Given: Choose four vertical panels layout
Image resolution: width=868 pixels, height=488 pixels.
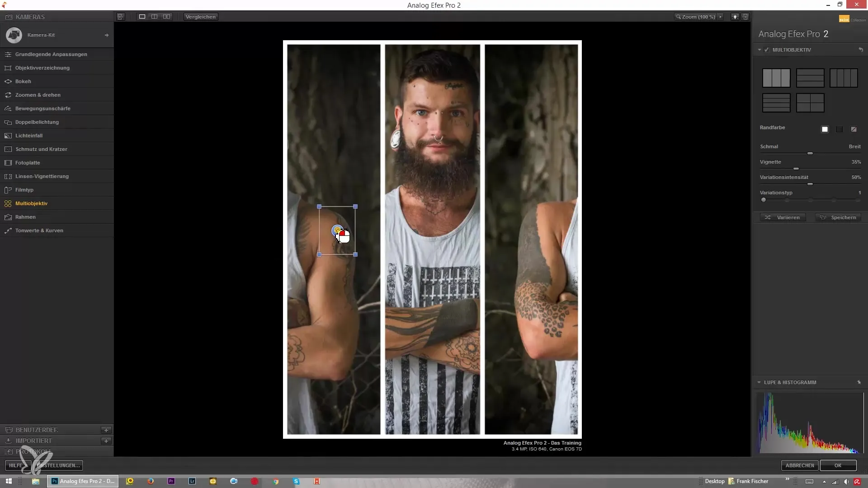Looking at the screenshot, I should coord(844,78).
